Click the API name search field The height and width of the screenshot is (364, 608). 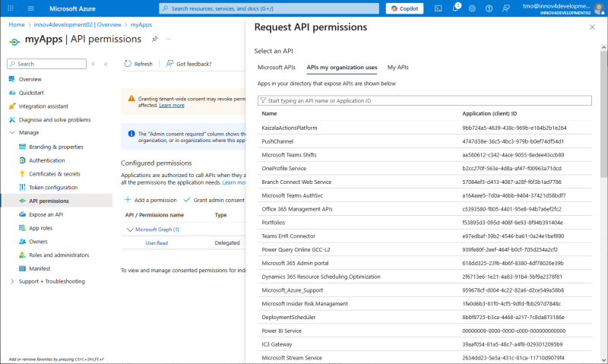[x=425, y=100]
